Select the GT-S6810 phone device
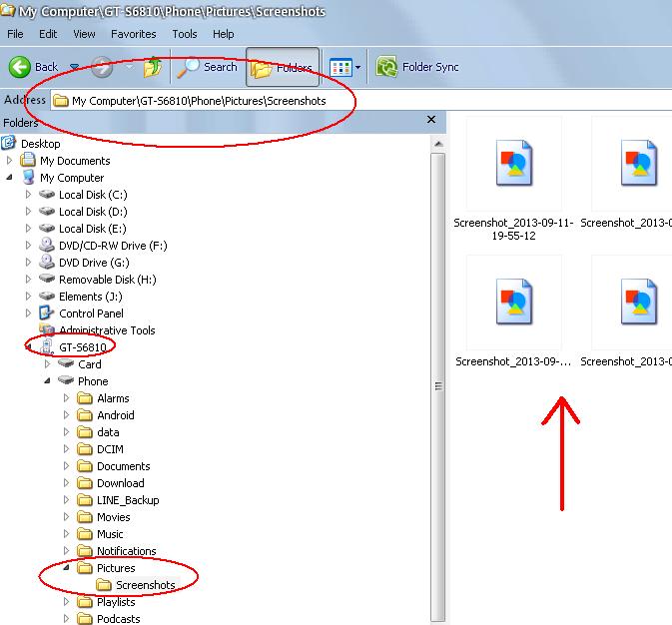Screen dimensions: 672x625 [x=82, y=347]
